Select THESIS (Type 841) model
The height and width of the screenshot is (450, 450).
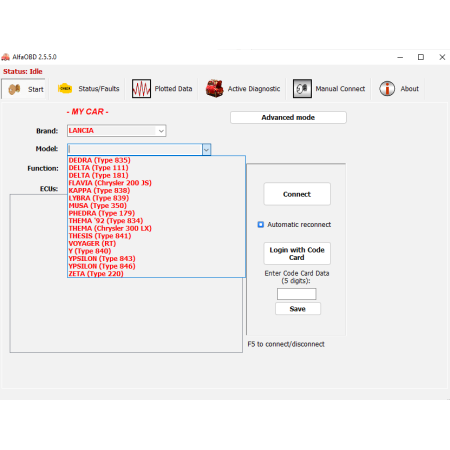tap(156, 236)
